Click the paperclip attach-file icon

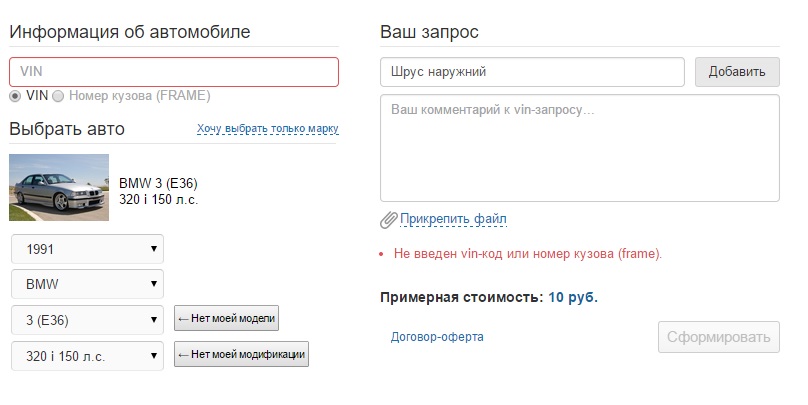pos(389,220)
